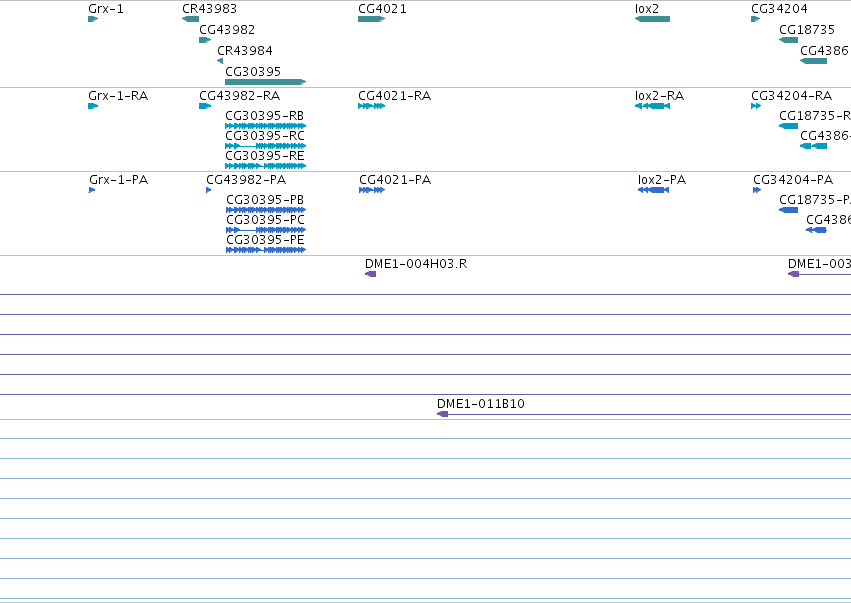Click the CG43982-PA label text
This screenshot has height=603, width=851.
[246, 180]
